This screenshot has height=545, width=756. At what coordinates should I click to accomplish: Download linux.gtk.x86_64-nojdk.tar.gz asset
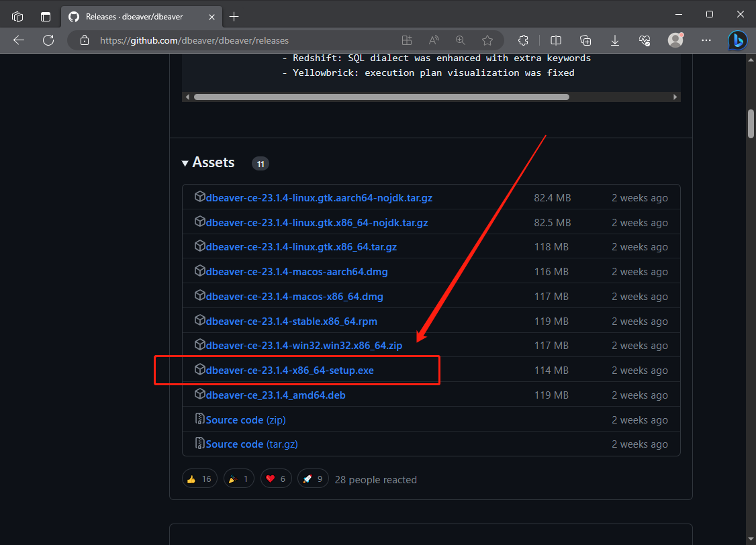coord(317,223)
